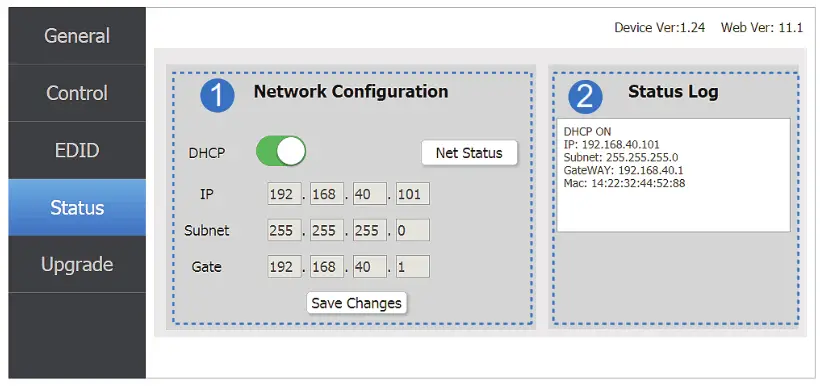Viewport: 824px width, 386px height.
Task: Click the first IP octet field 192
Action: click(284, 194)
